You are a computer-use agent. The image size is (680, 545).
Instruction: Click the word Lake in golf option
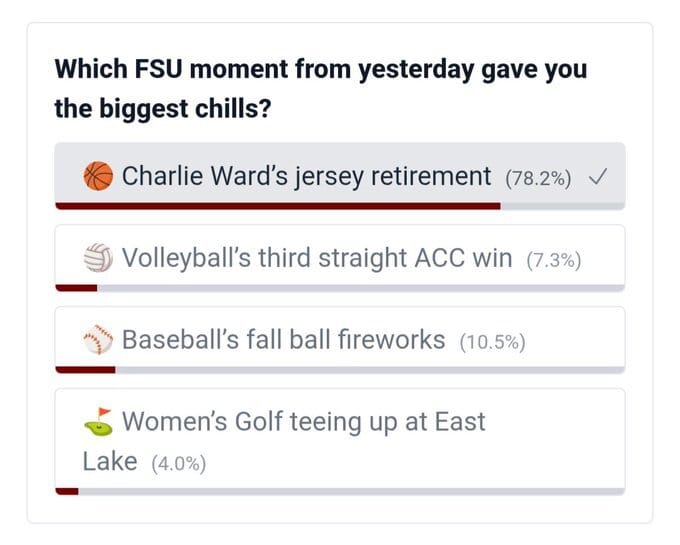[110, 461]
